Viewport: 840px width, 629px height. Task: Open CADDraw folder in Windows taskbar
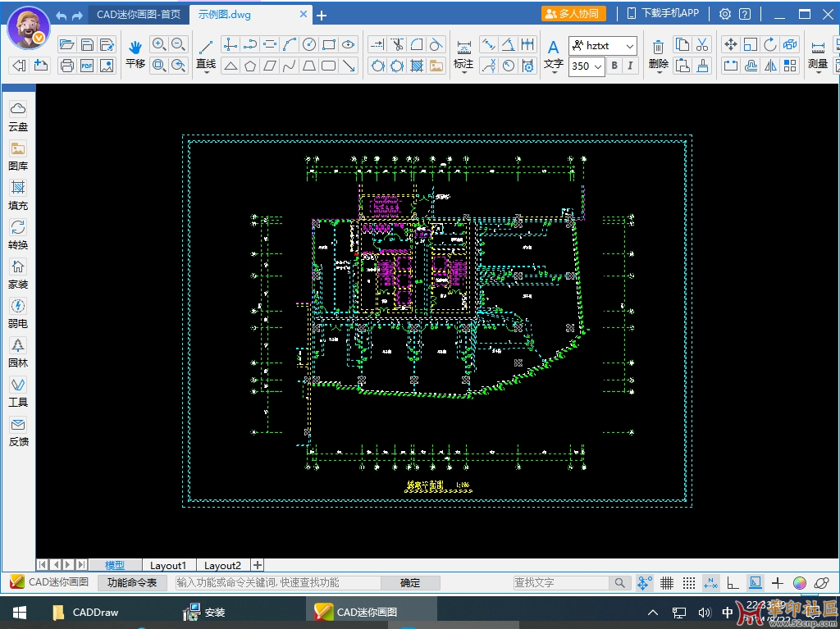click(x=85, y=612)
